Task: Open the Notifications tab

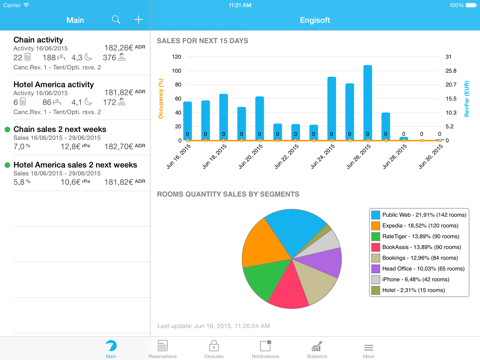Action: click(x=265, y=349)
